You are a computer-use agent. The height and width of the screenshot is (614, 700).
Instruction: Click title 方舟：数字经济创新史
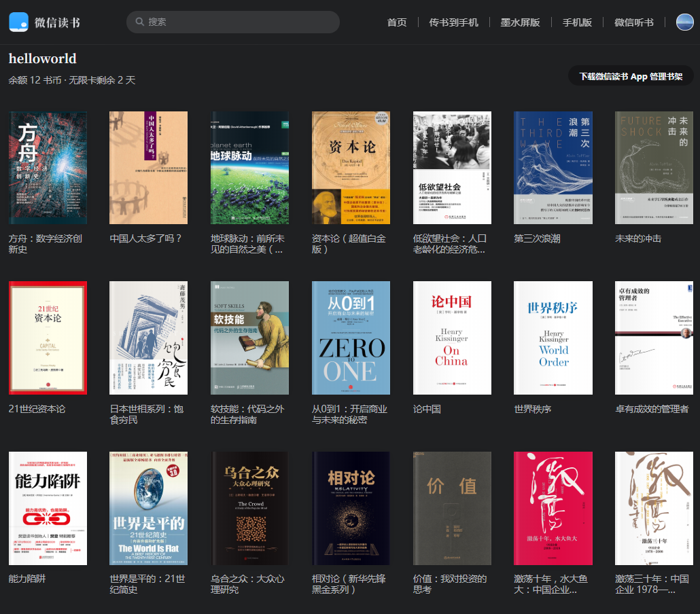pyautogui.click(x=45, y=244)
